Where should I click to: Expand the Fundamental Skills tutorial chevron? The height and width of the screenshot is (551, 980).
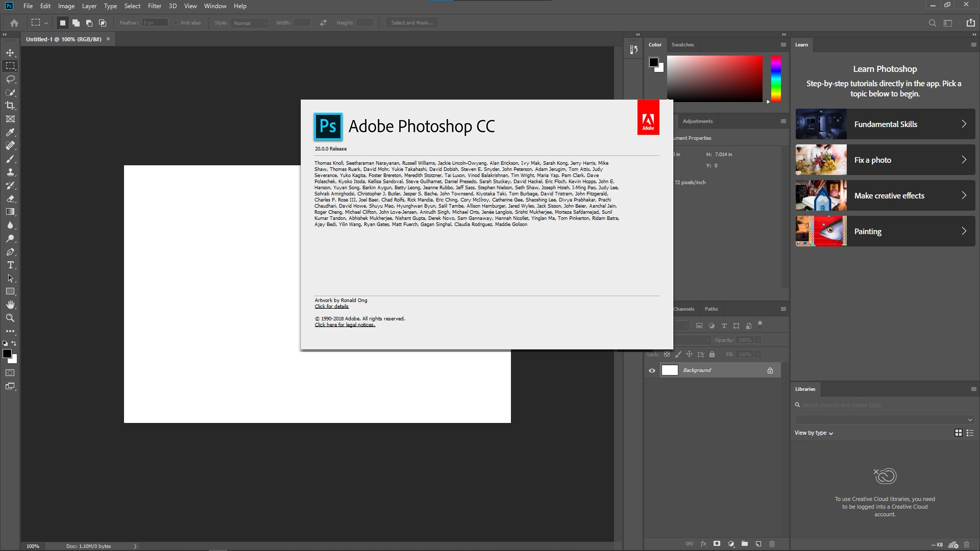[964, 124]
